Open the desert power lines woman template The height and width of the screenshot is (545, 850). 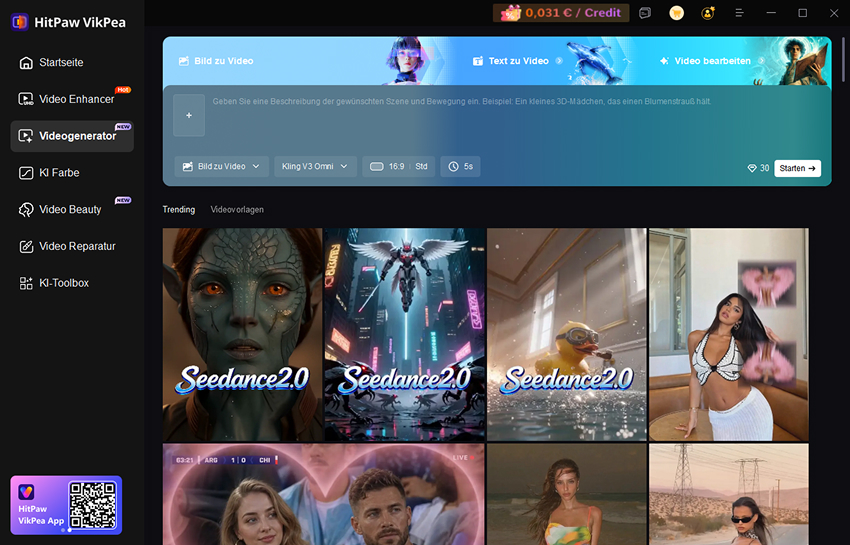[729, 494]
